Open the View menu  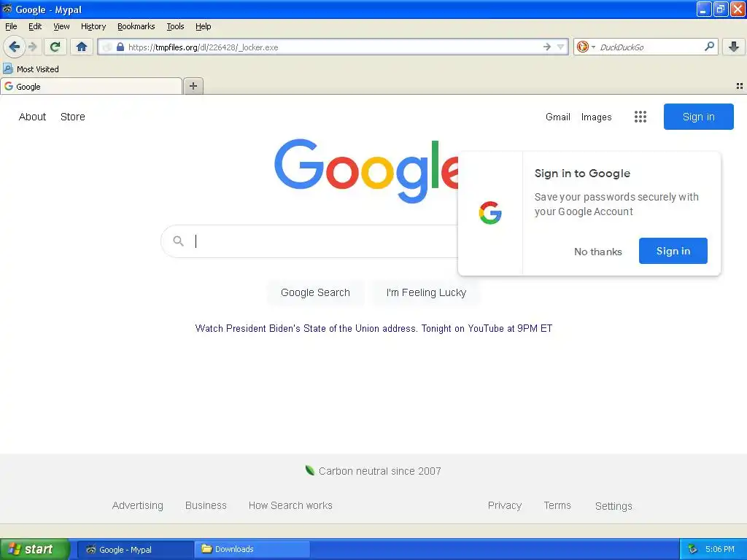61,26
